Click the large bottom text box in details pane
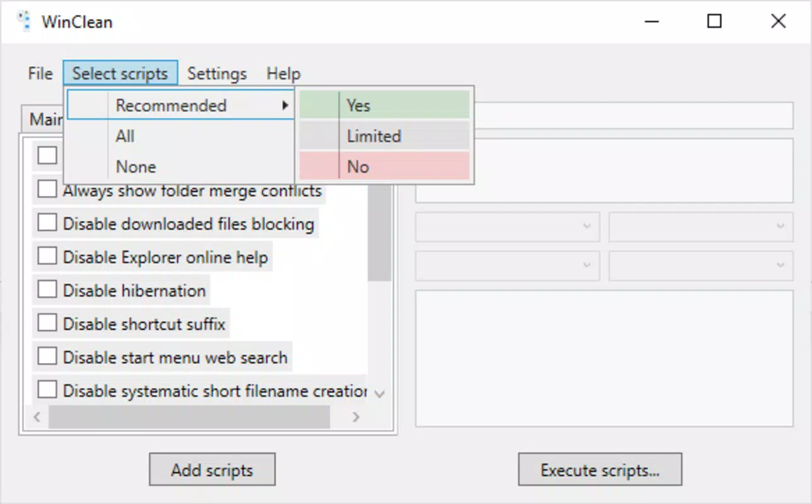 [604, 358]
